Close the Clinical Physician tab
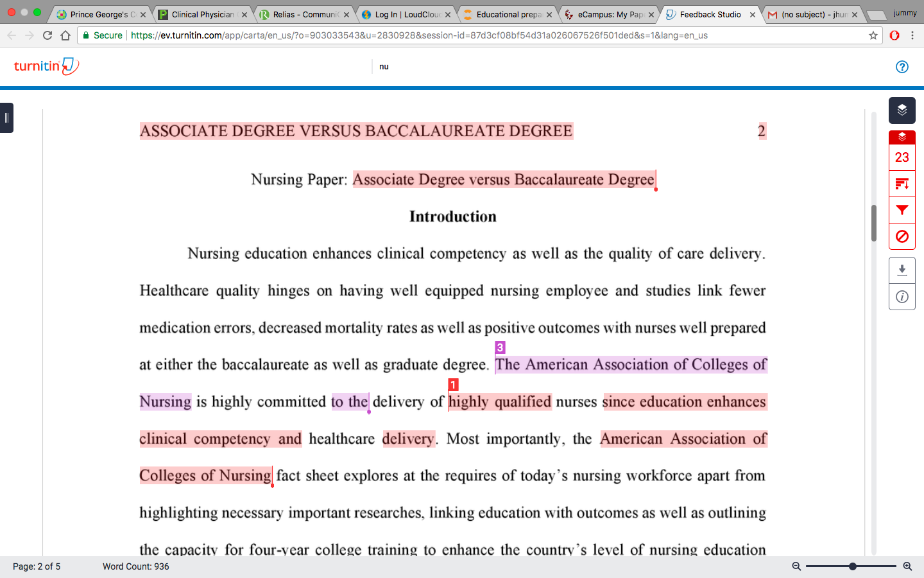Screen dimensions: 924x578 pos(244,15)
